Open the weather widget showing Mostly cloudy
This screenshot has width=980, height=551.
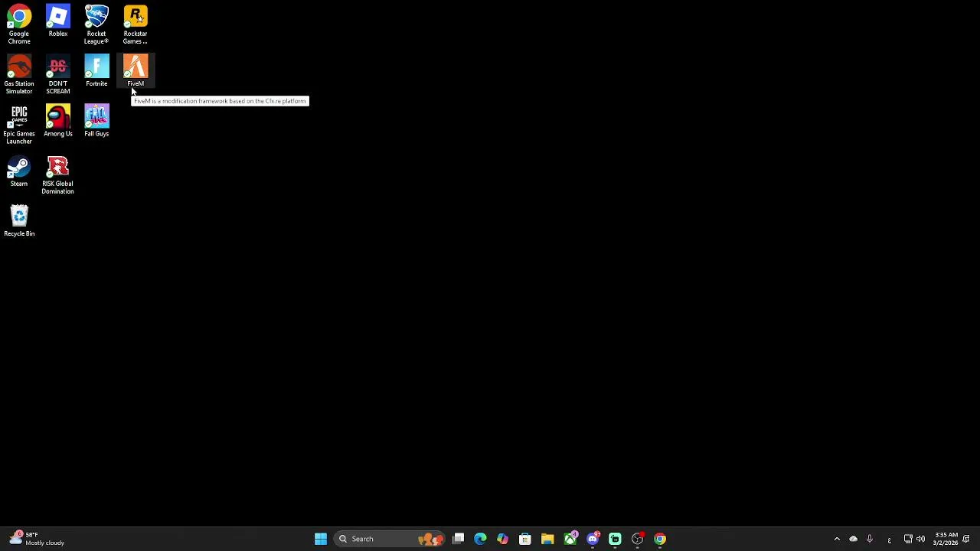pyautogui.click(x=37, y=539)
